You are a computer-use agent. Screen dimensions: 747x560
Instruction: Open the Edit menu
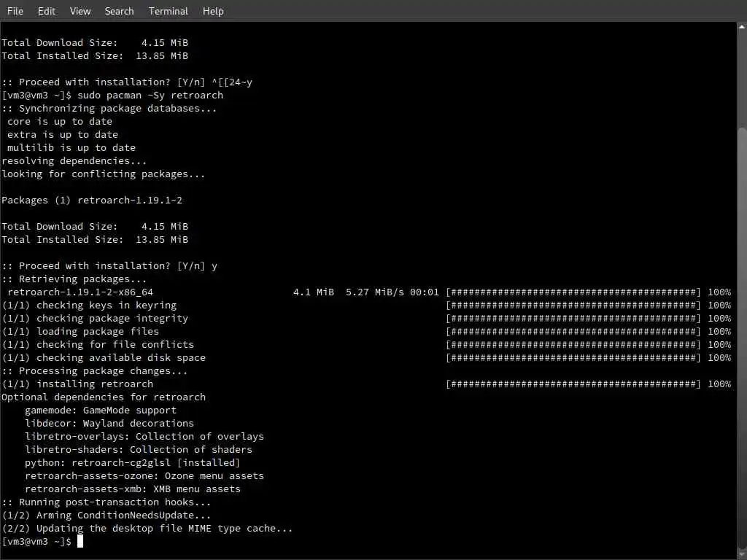click(46, 11)
